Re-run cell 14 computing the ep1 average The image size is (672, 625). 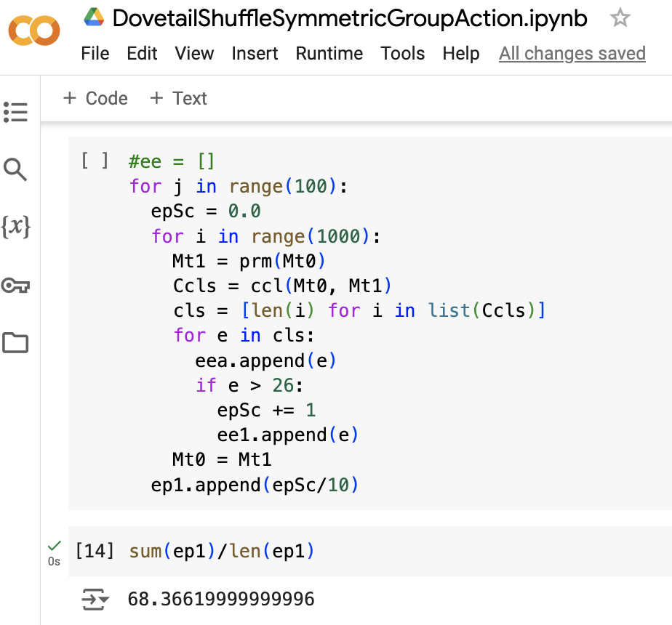click(95, 552)
